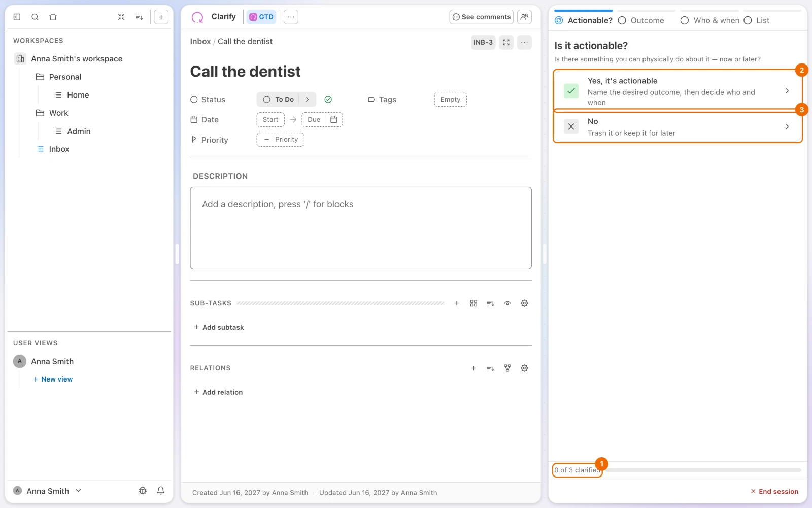Open the To Do status dropdown
Image resolution: width=812 pixels, height=508 pixels.
(x=279, y=100)
